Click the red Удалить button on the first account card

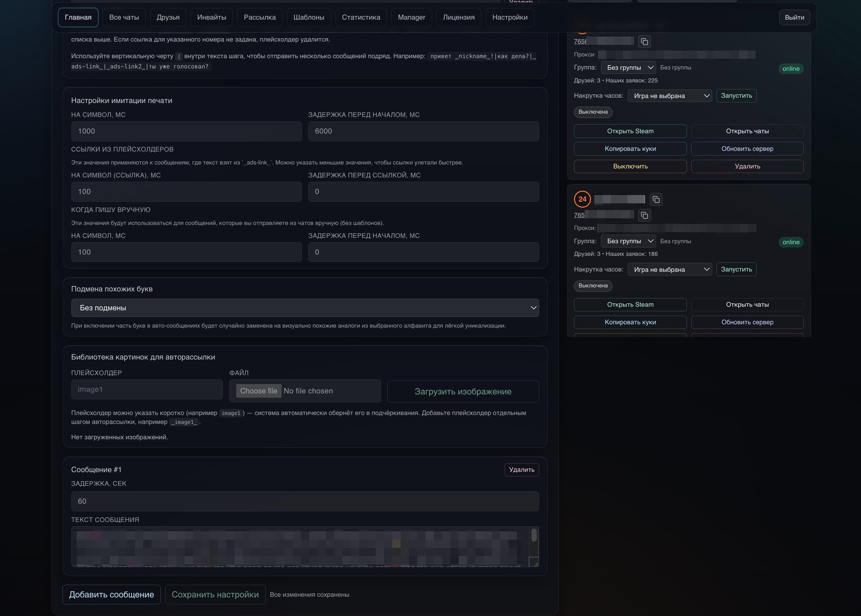point(747,166)
